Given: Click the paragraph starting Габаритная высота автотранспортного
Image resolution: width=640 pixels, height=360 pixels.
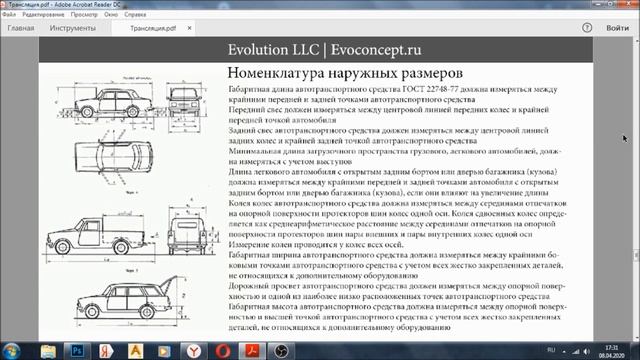Looking at the screenshot, I should (x=398, y=317).
